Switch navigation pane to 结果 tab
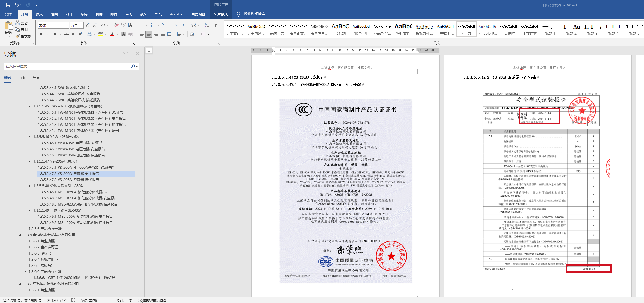Screen dimensions: 644x303 [36, 78]
